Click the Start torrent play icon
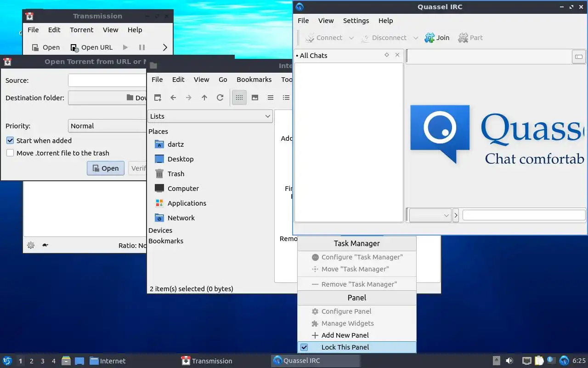Viewport: 588px width, 368px height. click(x=125, y=47)
